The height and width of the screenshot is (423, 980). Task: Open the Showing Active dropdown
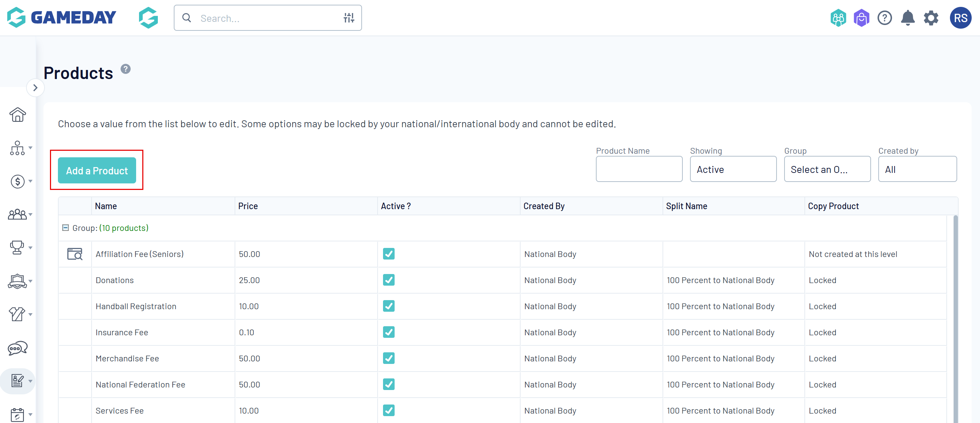733,169
